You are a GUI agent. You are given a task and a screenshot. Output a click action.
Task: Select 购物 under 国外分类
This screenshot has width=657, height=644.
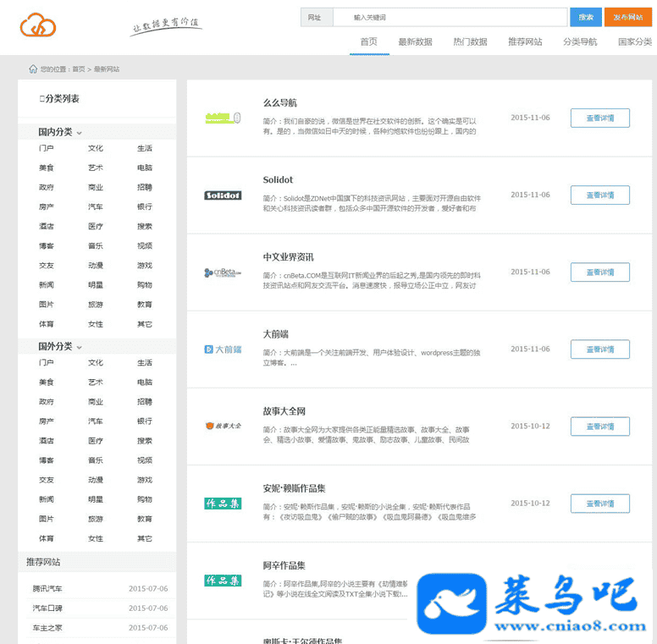pyautogui.click(x=145, y=499)
